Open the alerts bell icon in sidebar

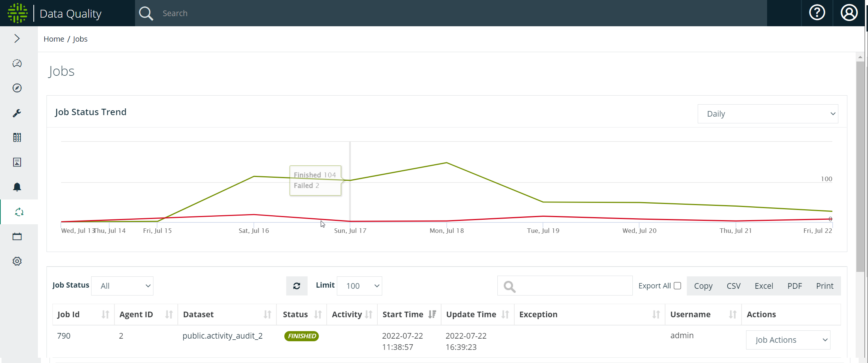pos(17,187)
